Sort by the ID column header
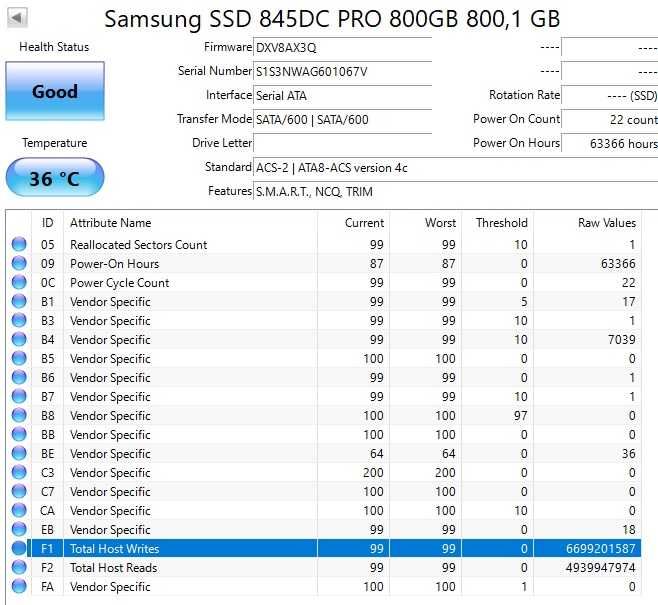 [x=47, y=223]
